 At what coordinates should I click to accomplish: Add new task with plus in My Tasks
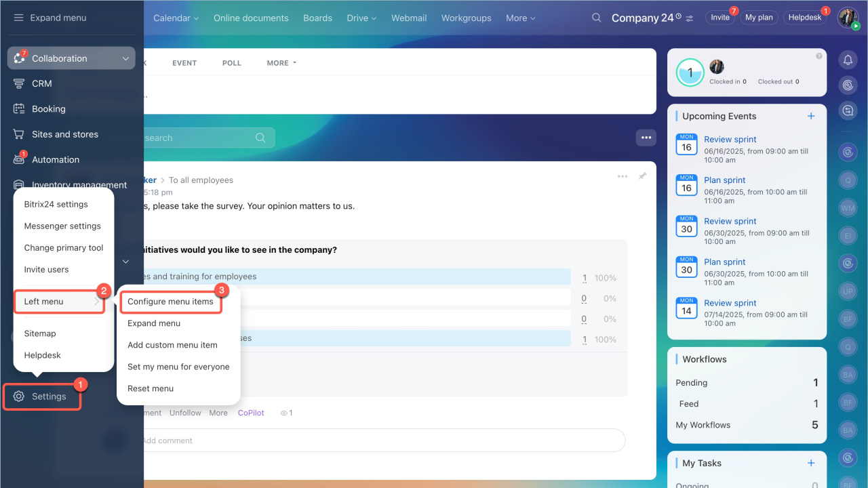pos(811,463)
